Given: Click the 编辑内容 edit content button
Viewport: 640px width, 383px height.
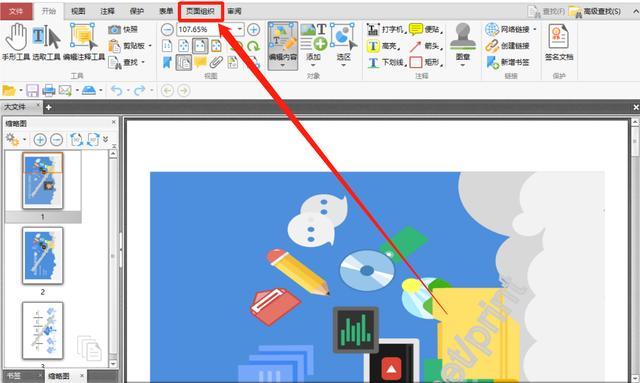Looking at the screenshot, I should pos(283,45).
